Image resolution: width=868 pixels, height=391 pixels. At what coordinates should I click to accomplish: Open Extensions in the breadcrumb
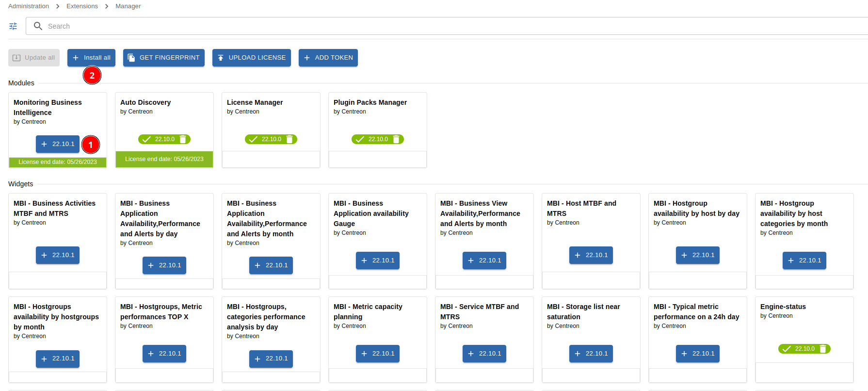pyautogui.click(x=82, y=6)
